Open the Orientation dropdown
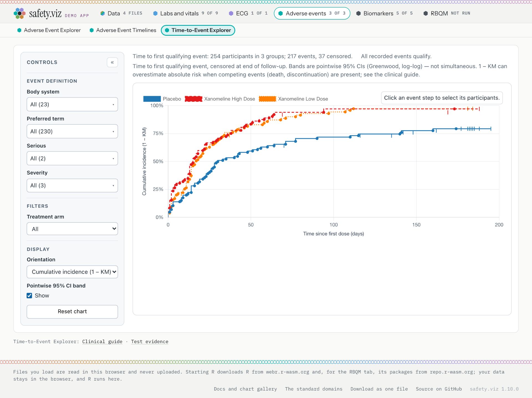 [x=72, y=272]
